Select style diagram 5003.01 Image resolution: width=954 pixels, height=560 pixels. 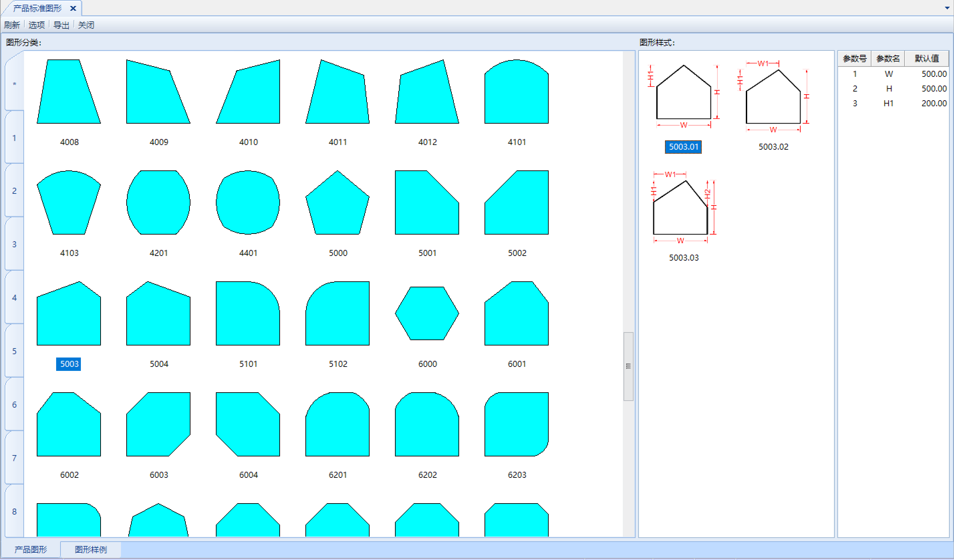684,97
